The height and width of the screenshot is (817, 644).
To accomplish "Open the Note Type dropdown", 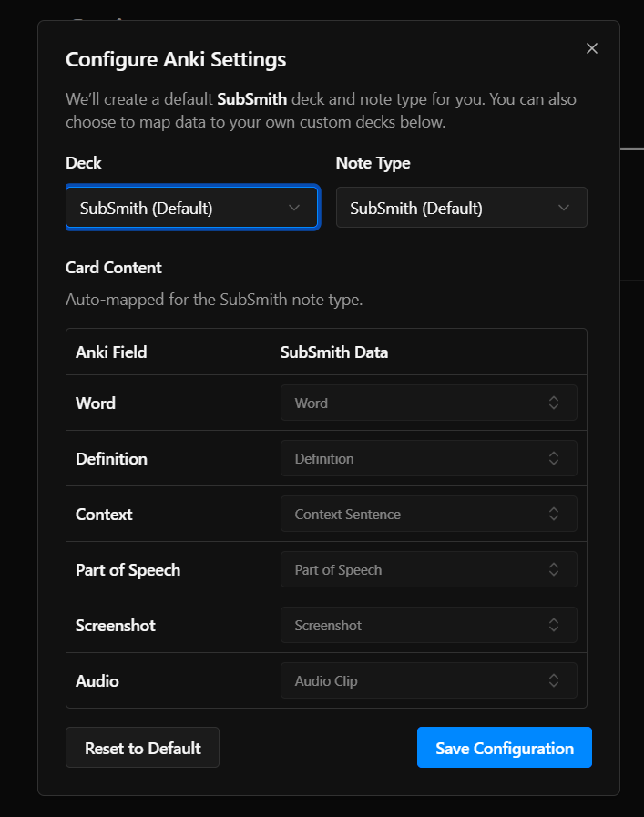I will point(461,207).
